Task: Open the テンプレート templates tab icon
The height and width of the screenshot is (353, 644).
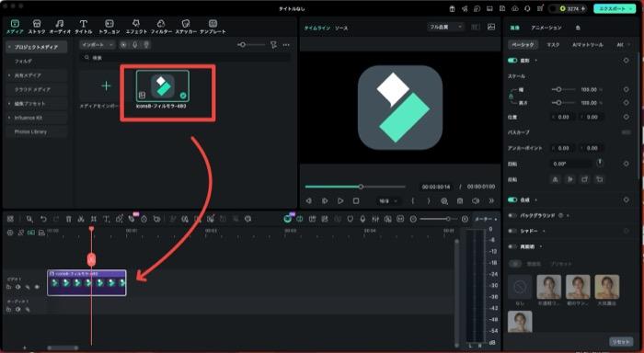Action: point(213,23)
